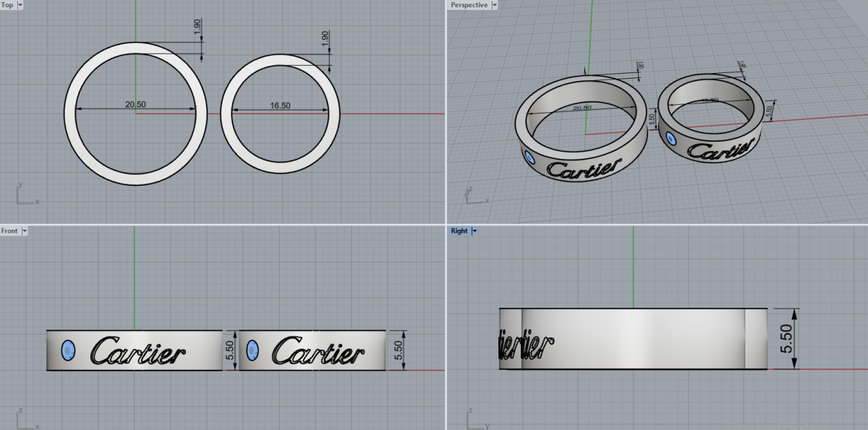Screen dimensions: 868x430
Task: Click the Right viewport title label
Action: click(x=459, y=231)
